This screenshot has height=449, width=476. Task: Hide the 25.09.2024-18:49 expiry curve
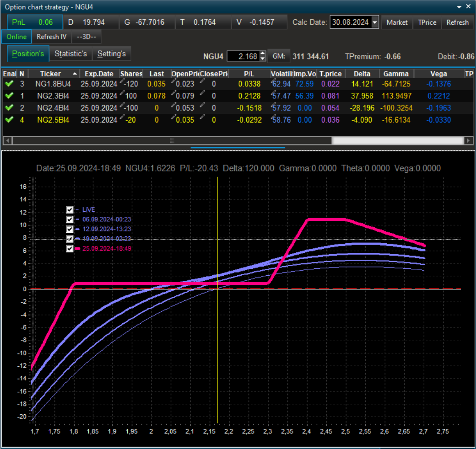point(70,249)
